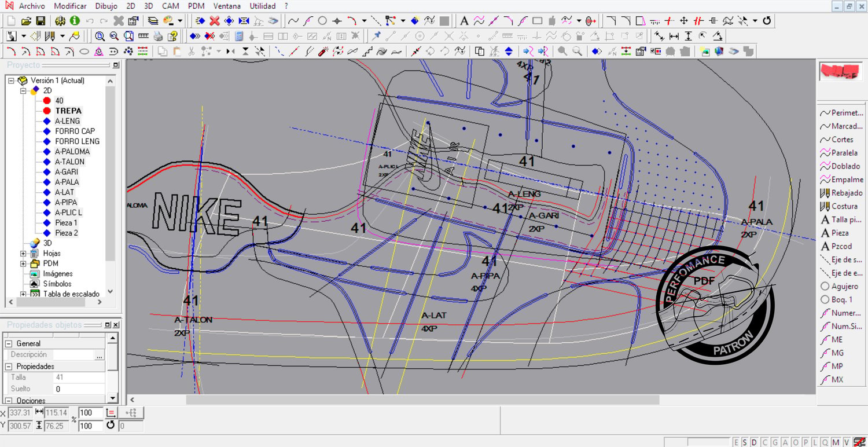Expand the Tabla de escalado node
This screenshot has width=868, height=447.
point(23,294)
